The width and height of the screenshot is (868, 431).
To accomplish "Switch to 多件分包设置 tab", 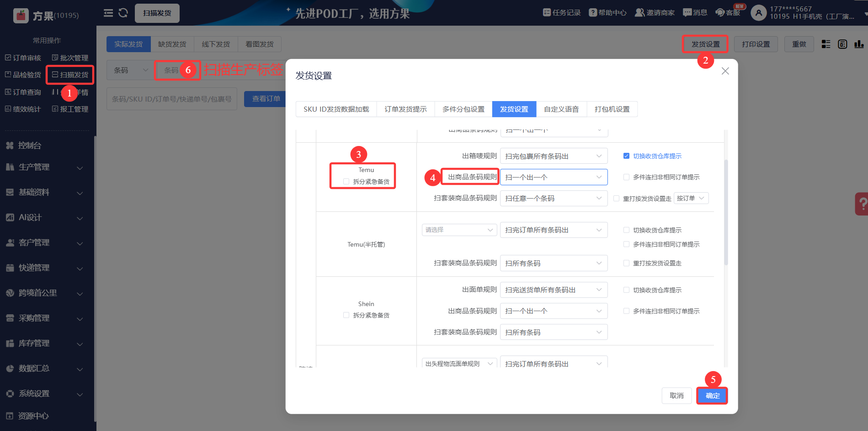I will [x=463, y=109].
